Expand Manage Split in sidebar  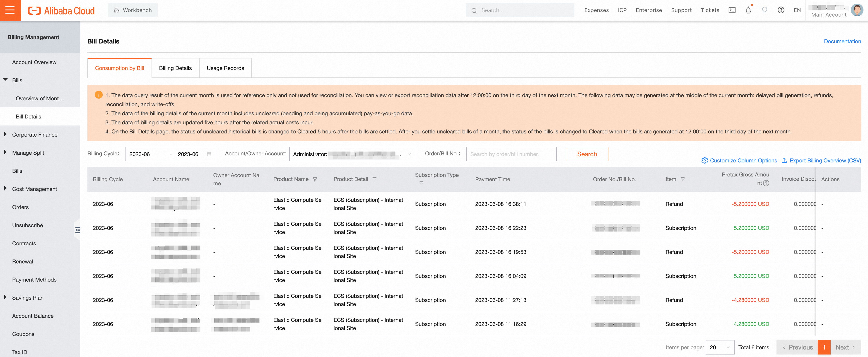[x=5, y=152]
